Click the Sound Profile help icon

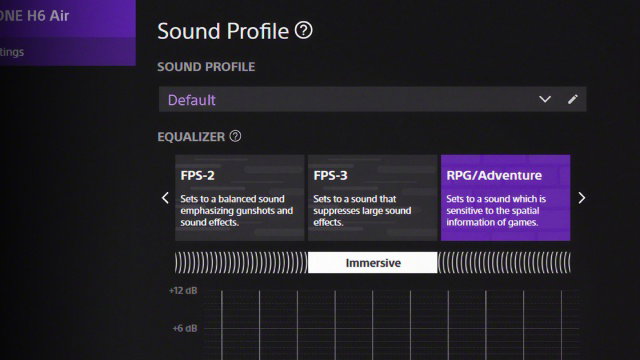(x=303, y=30)
